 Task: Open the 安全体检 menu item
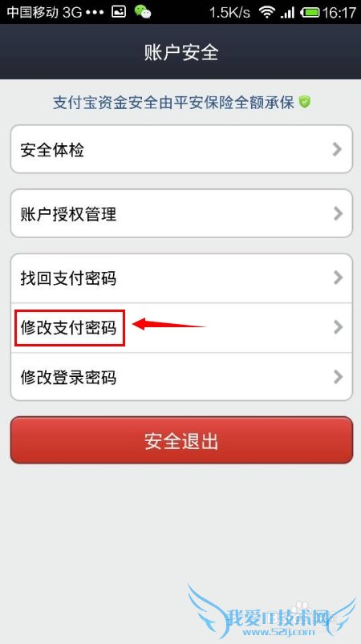pos(181,149)
